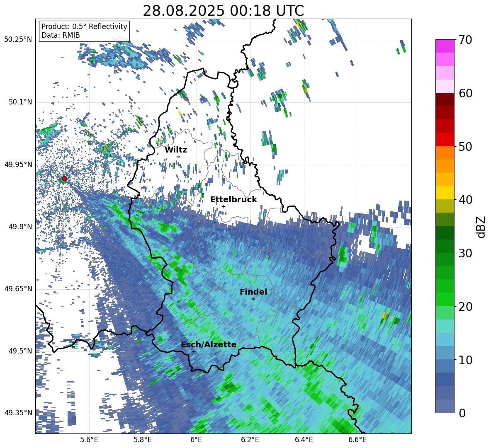Click the 6.4°E longitude label
This screenshot has height=448, width=491.
(304, 440)
